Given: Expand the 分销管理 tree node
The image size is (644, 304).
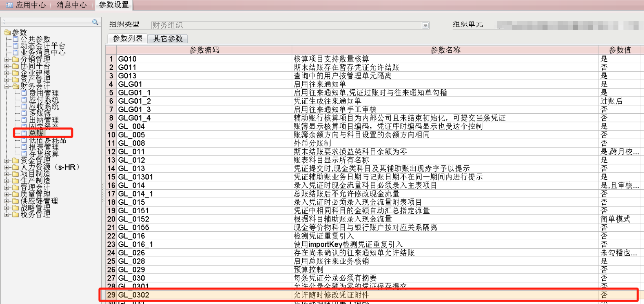Looking at the screenshot, I should click(x=7, y=60).
